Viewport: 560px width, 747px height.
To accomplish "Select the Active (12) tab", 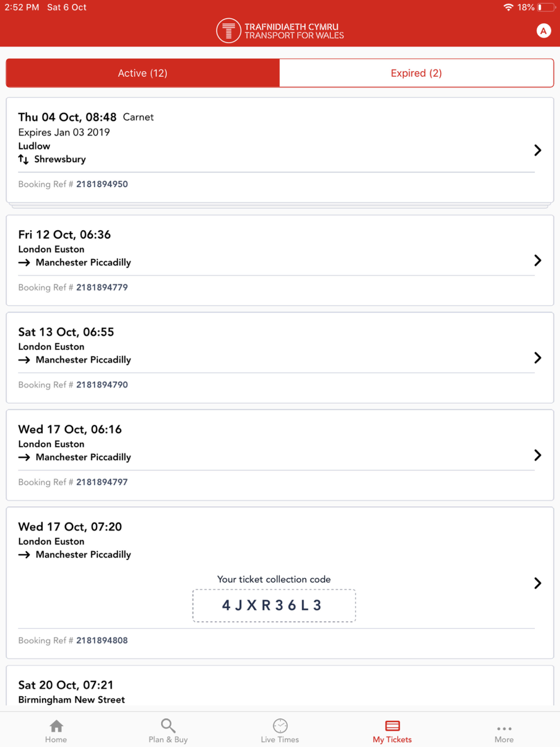I will 143,73.
